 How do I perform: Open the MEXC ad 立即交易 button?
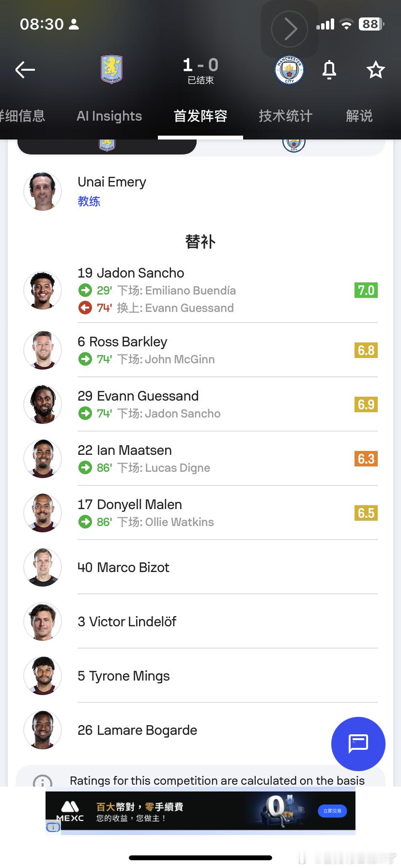point(332,810)
